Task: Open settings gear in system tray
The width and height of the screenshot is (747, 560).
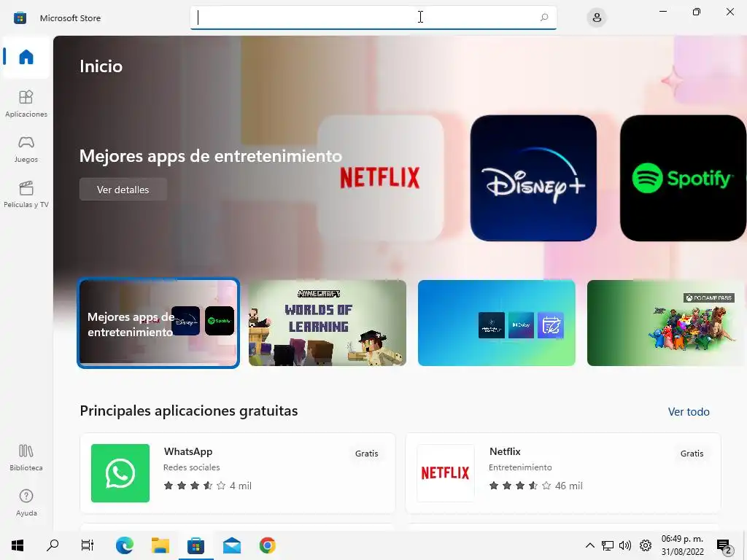Action: pyautogui.click(x=646, y=545)
